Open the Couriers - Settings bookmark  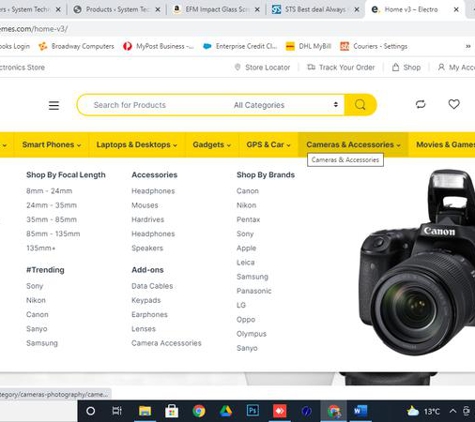coord(374,46)
